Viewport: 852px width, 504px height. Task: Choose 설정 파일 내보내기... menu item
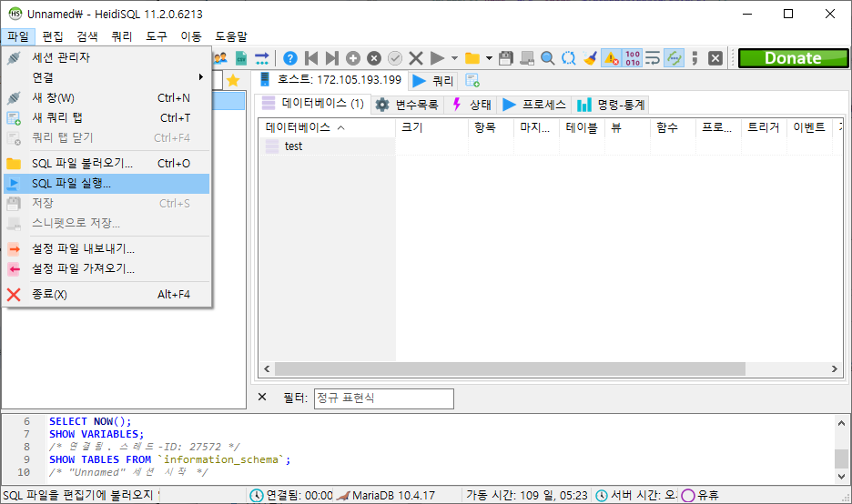coord(106,248)
